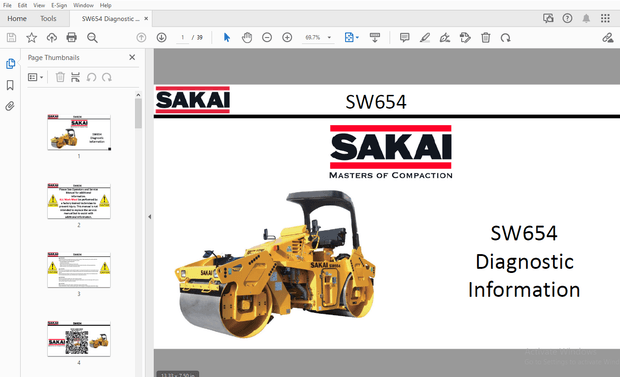Screen dimensions: 620x377
Task: Select the SW654 Diagnostic document tab
Action: pyautogui.click(x=110, y=19)
